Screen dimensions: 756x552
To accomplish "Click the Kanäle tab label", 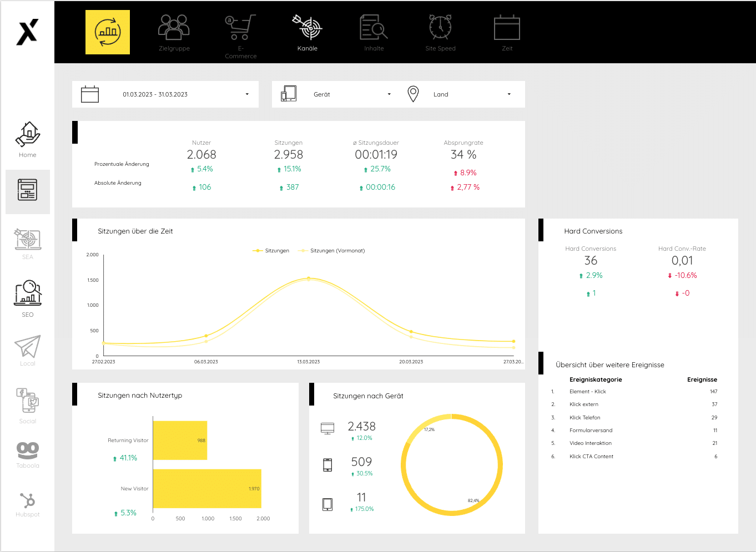I will point(307,48).
